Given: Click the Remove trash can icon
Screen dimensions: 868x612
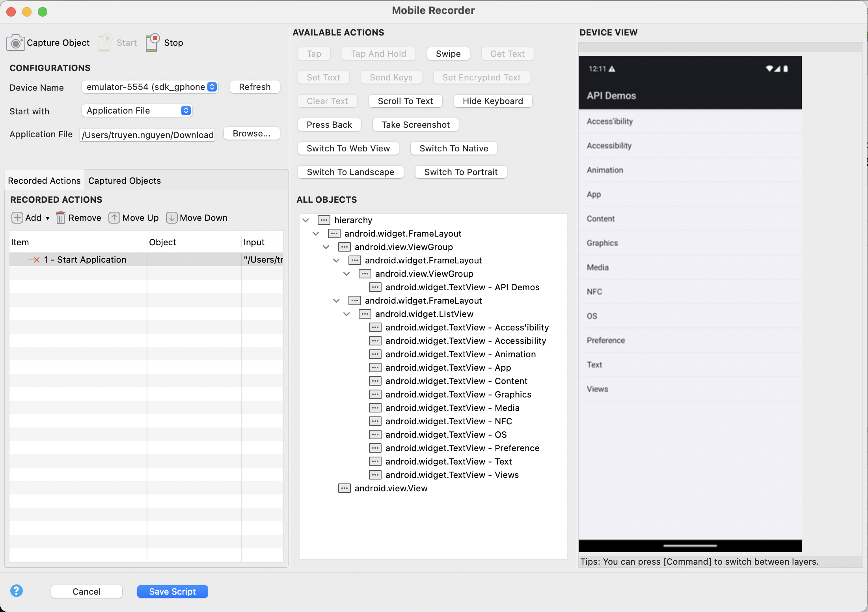Looking at the screenshot, I should tap(60, 218).
